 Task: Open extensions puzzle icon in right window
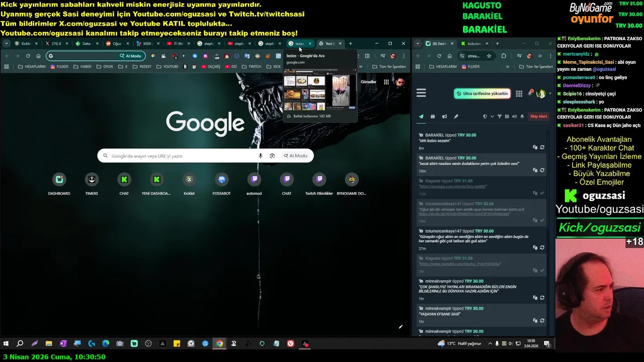[504, 56]
